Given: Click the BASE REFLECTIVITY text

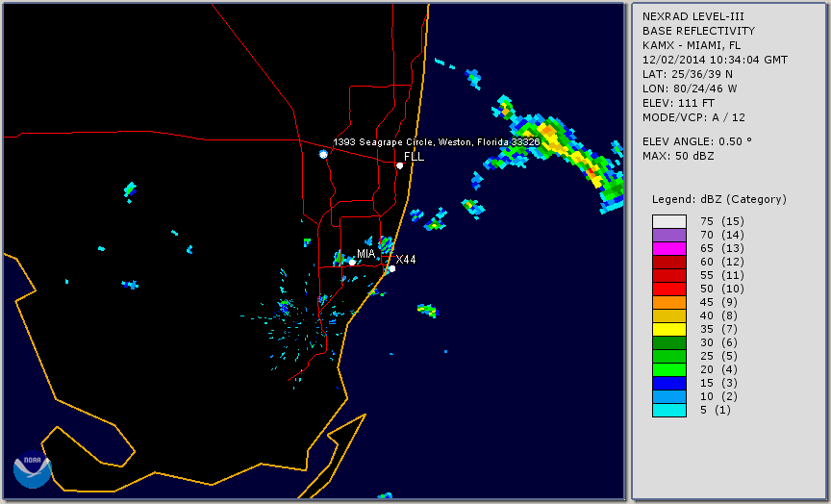Looking at the screenshot, I should click(698, 32).
